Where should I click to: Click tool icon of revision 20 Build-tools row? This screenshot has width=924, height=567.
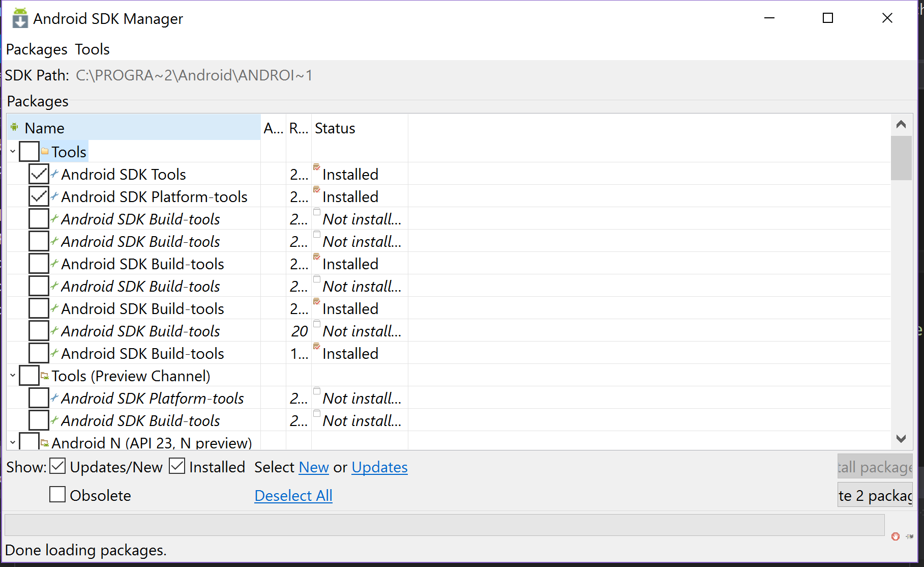(54, 331)
